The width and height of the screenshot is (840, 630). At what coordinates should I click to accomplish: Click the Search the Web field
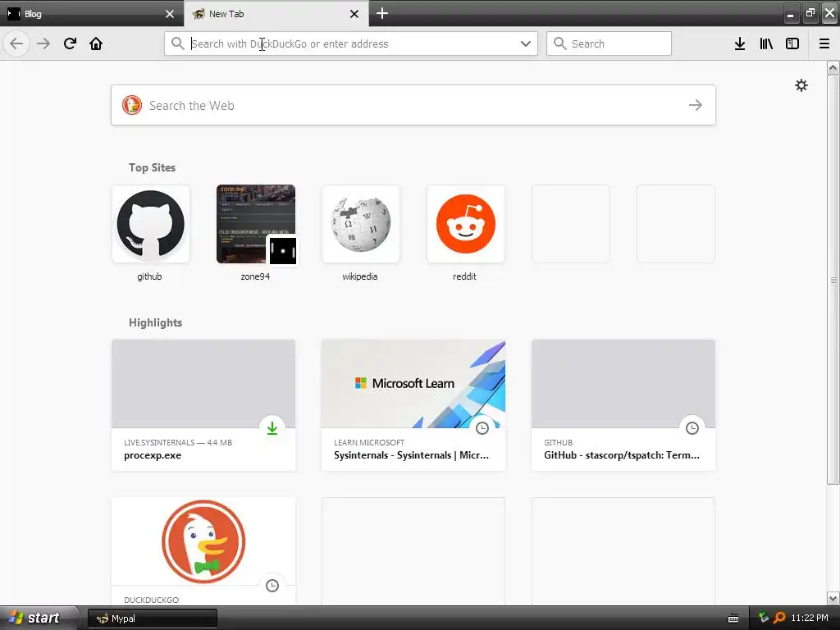pyautogui.click(x=413, y=105)
